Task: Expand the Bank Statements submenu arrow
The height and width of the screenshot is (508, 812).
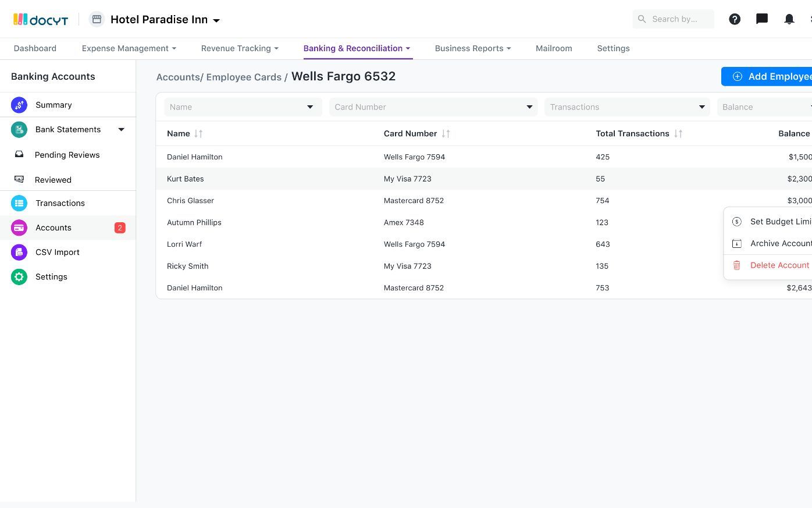Action: click(122, 130)
